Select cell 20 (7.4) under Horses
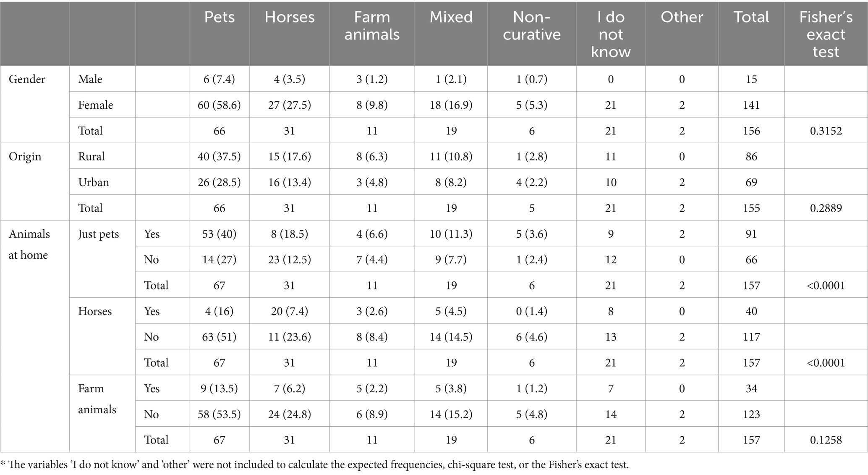Image resolution: width=868 pixels, height=475 pixels. (x=289, y=311)
